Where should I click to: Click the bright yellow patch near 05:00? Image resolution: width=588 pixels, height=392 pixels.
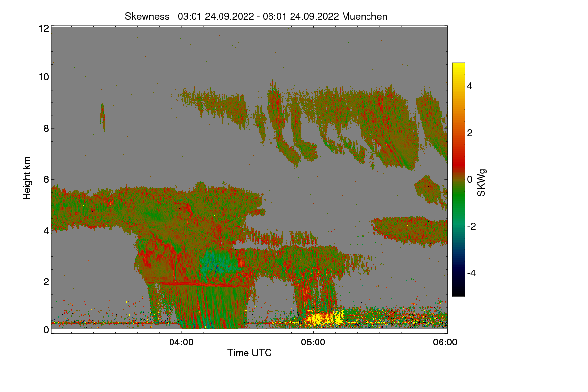click(x=323, y=319)
